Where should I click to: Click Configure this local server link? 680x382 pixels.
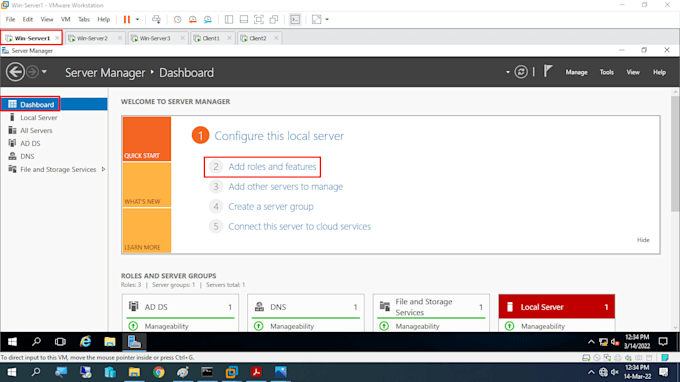(x=279, y=136)
